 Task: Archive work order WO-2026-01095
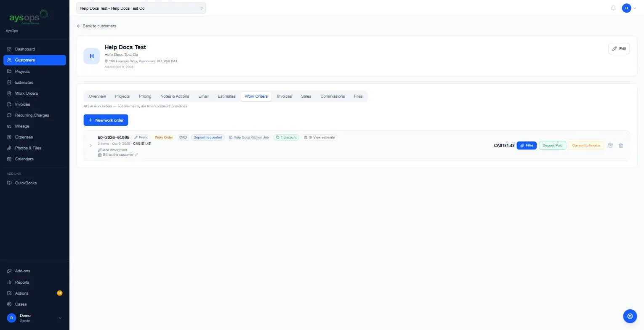click(x=610, y=146)
